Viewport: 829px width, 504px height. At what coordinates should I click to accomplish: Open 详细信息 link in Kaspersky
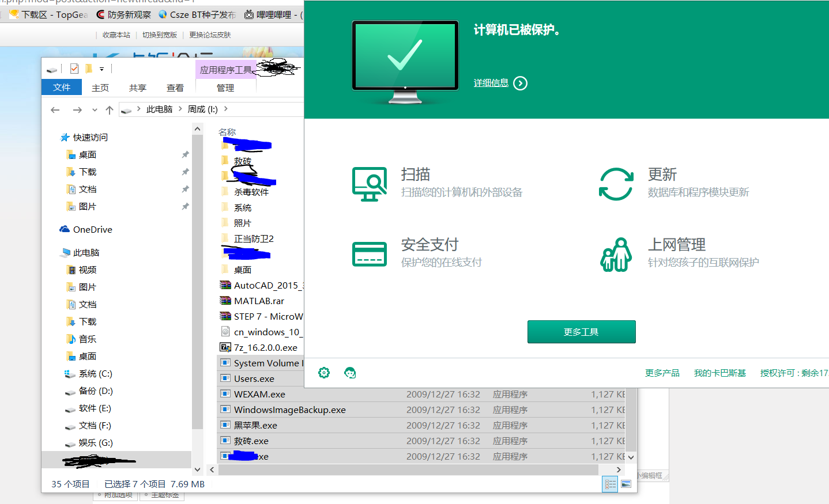(x=491, y=83)
